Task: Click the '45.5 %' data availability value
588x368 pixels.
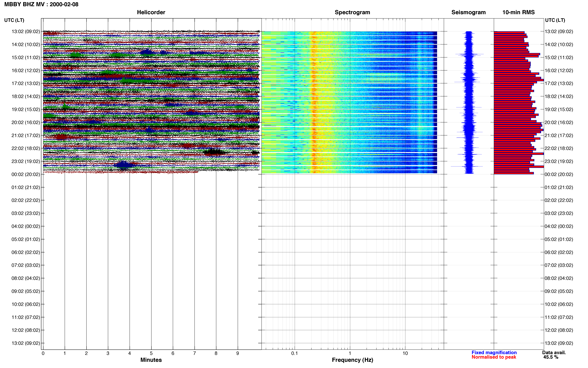Action: point(551,357)
